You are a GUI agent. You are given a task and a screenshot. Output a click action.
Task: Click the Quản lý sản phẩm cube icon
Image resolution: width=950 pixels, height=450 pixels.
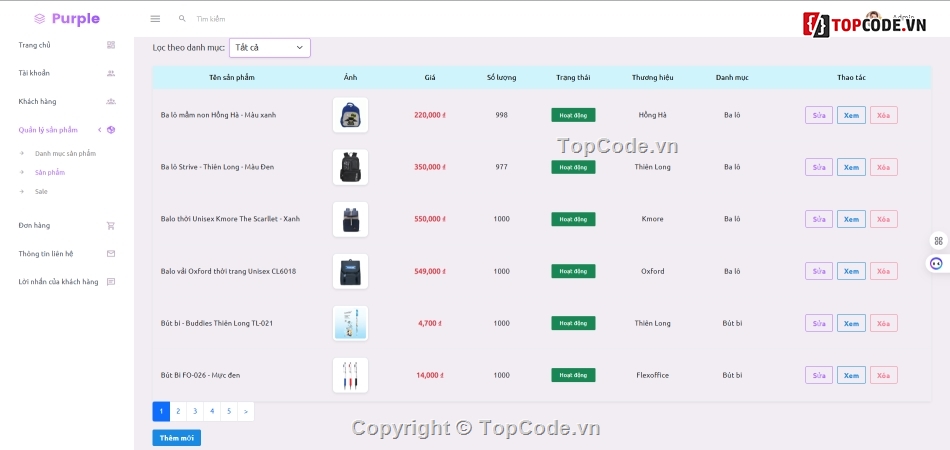tap(111, 130)
